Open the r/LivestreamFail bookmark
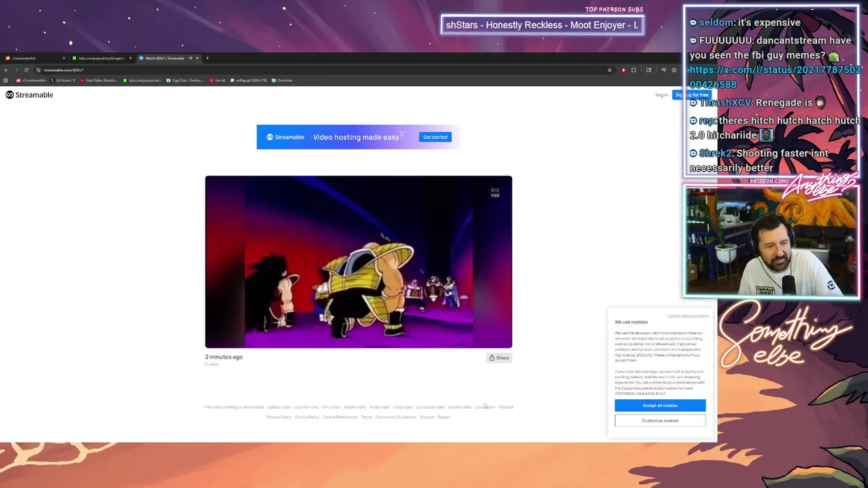The image size is (868, 488). (31, 80)
